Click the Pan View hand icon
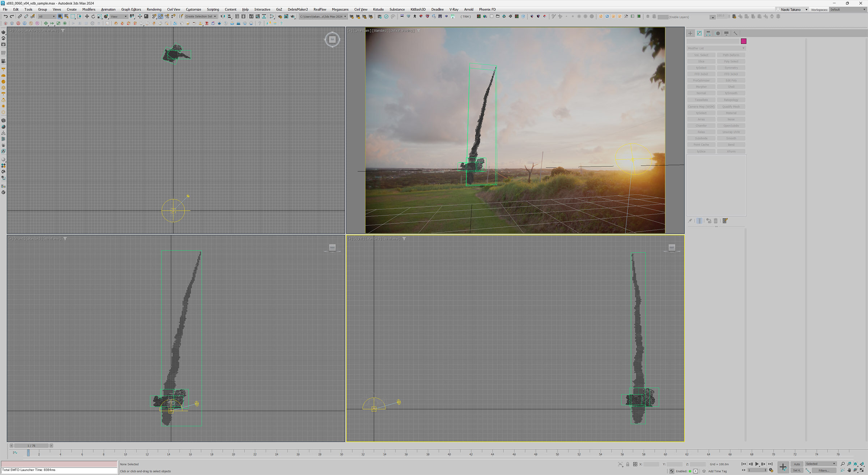This screenshot has width=868, height=475. coord(849,470)
